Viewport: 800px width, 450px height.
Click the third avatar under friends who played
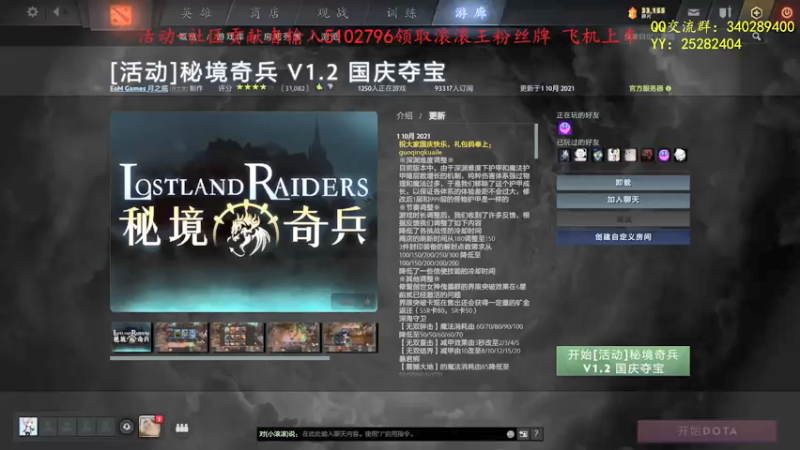click(x=597, y=155)
